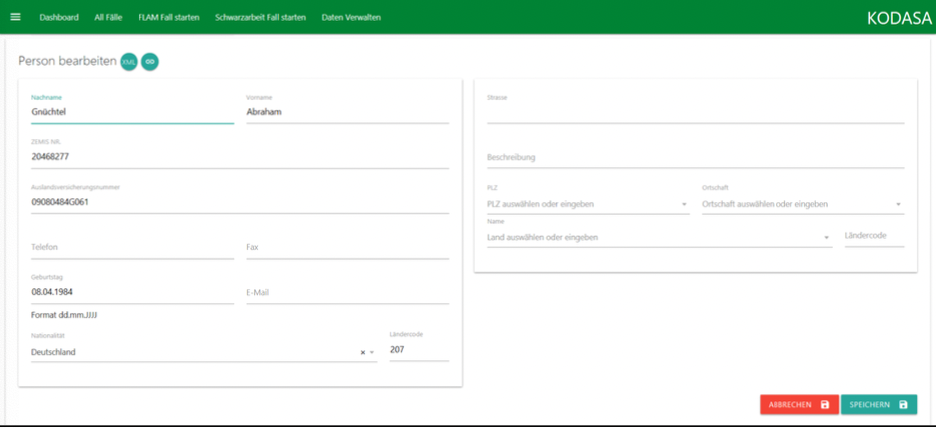Expand the Nationalität dropdown arrow

tap(372, 353)
